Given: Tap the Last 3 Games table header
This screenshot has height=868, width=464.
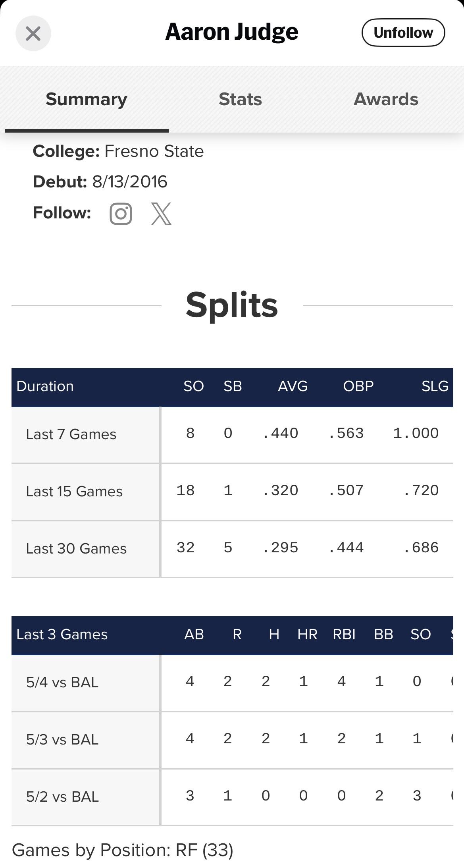Looking at the screenshot, I should (62, 635).
